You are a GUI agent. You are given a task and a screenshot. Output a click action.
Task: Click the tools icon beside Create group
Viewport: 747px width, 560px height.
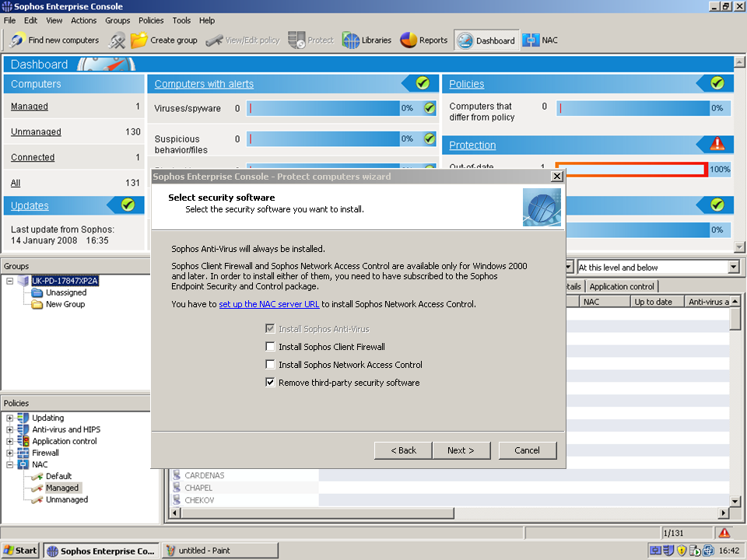117,40
